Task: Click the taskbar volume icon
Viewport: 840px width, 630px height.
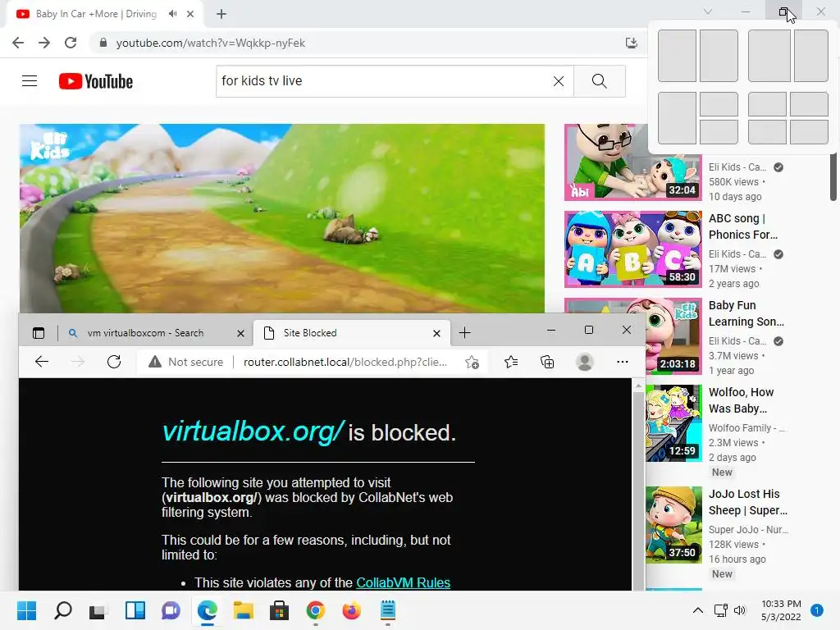Action: click(740, 610)
